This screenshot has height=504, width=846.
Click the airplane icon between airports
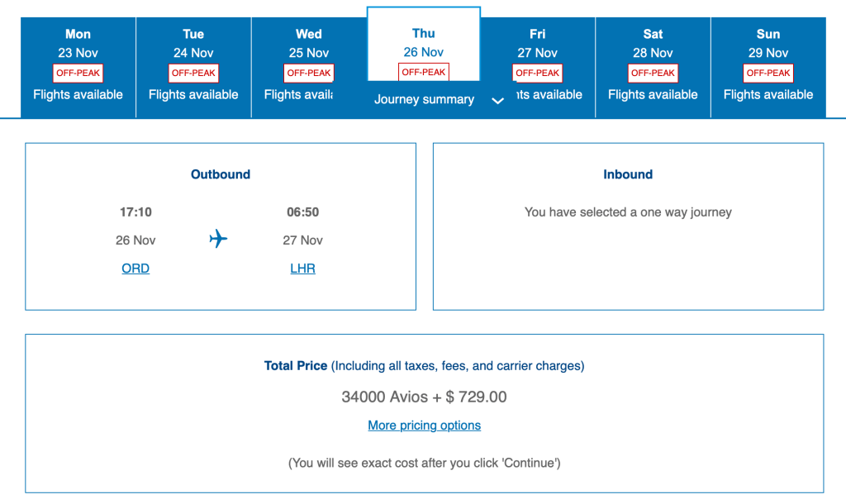(x=218, y=240)
